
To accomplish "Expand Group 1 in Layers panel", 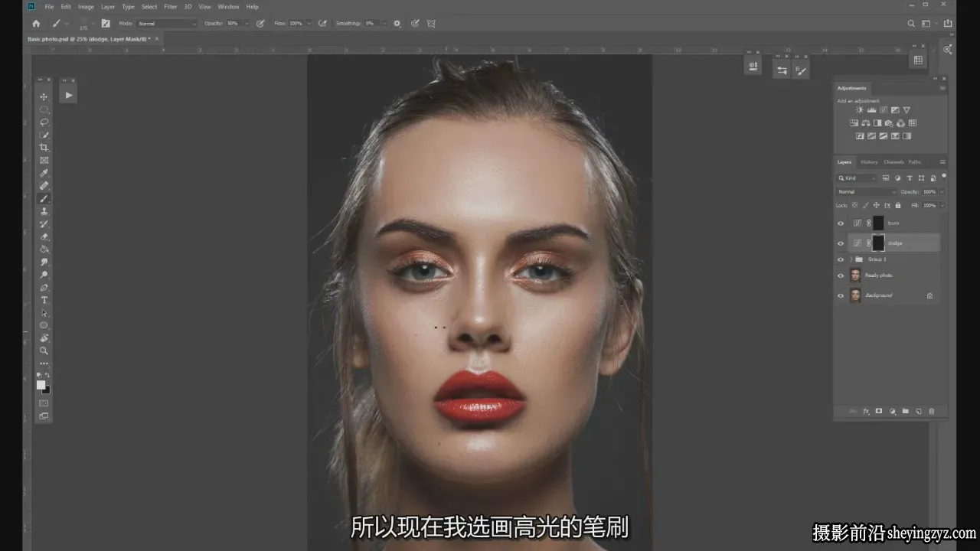I will [851, 259].
